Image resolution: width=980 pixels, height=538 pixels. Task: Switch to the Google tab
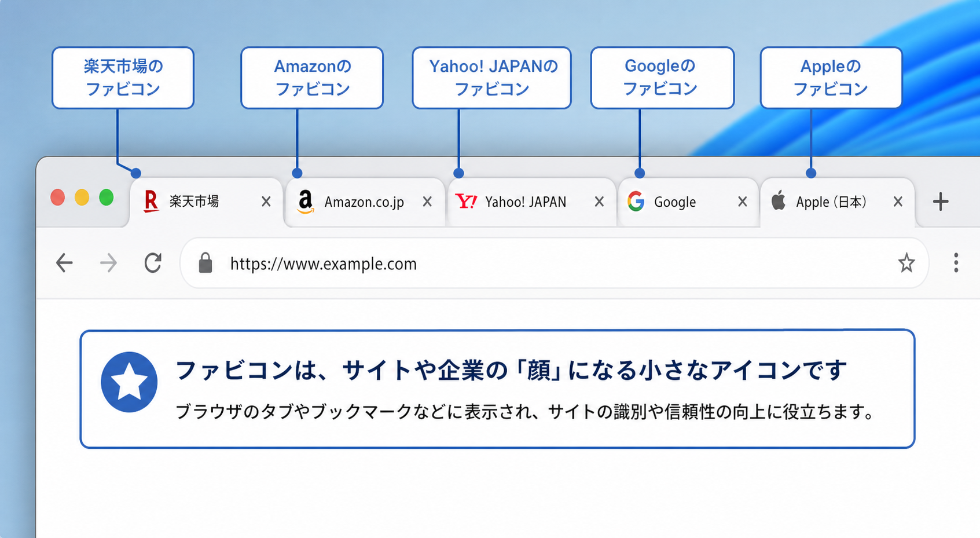tap(688, 202)
